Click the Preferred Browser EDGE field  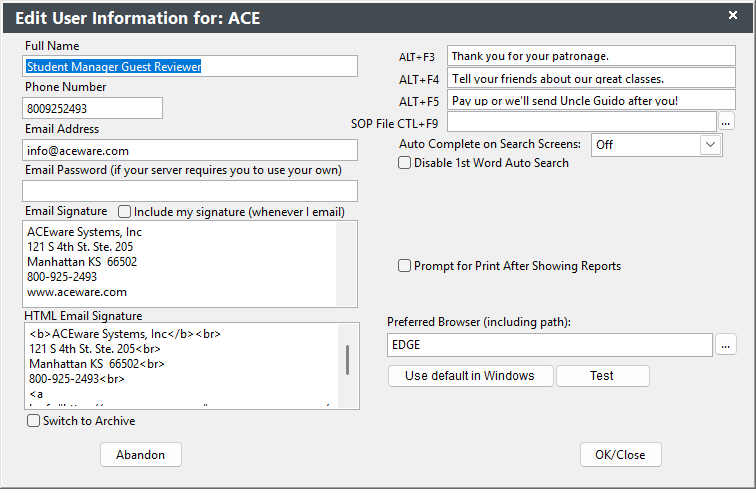tap(550, 345)
